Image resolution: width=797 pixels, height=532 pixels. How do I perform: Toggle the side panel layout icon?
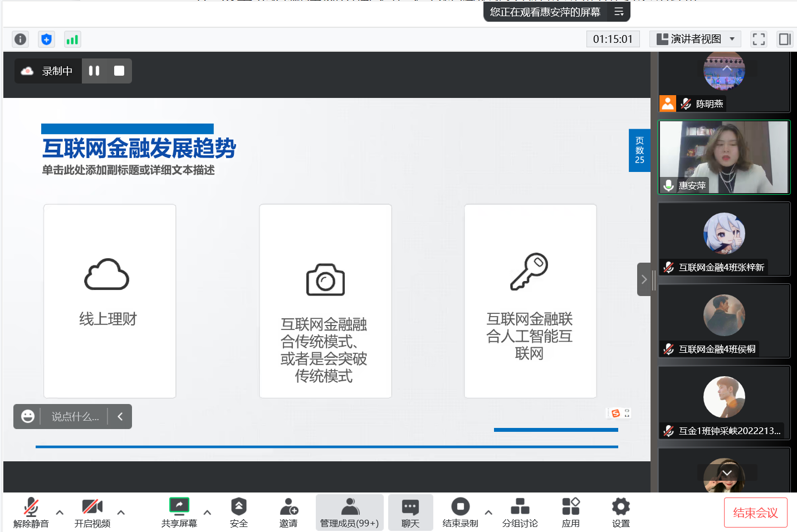point(785,39)
